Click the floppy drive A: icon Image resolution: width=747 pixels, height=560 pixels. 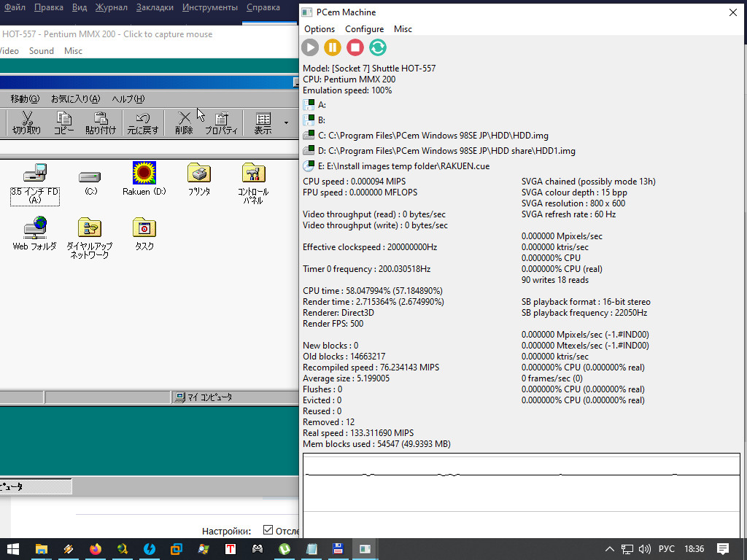309,105
